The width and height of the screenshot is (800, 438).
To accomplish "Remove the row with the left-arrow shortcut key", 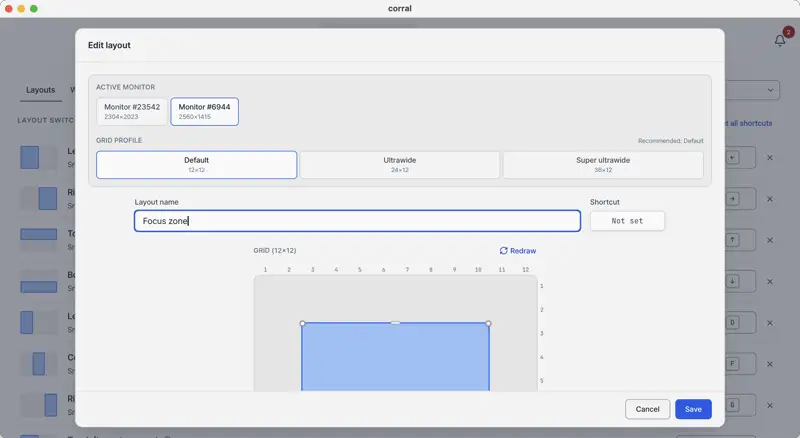I will 770,158.
